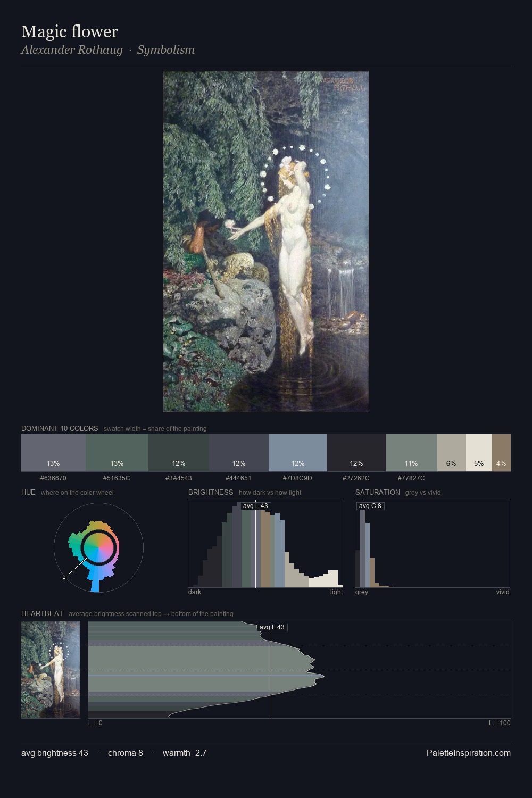
Task: Click the avg C 8 label in saturation chart
Action: (x=370, y=506)
